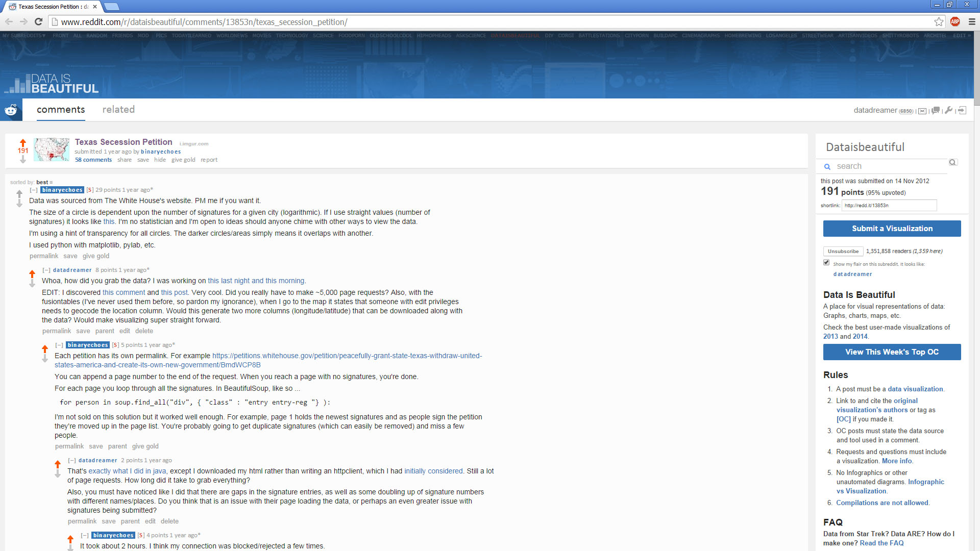The image size is (980, 551).
Task: Open the chat bubbles icon
Action: pos(936,111)
